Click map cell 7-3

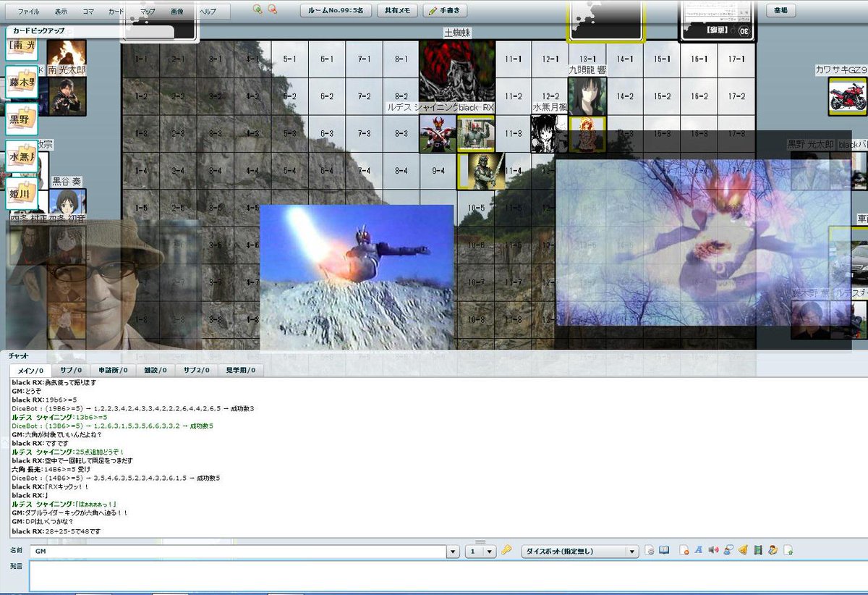(365, 133)
